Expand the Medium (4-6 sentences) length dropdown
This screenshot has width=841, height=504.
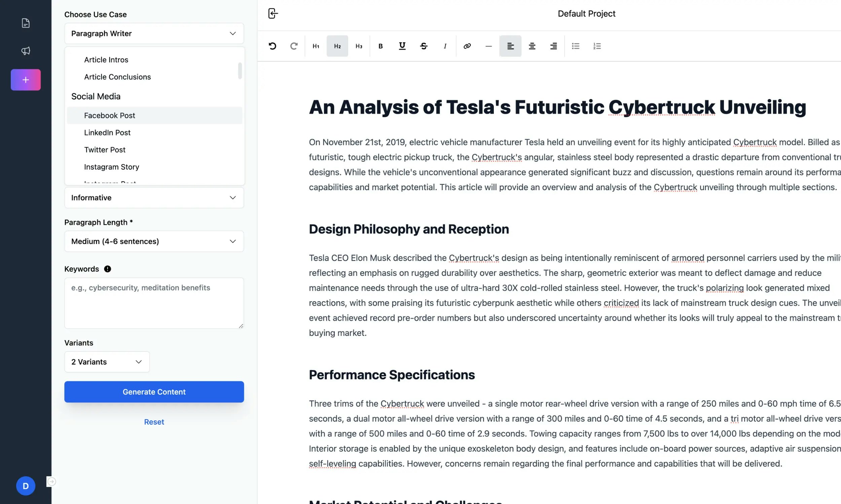click(x=154, y=241)
